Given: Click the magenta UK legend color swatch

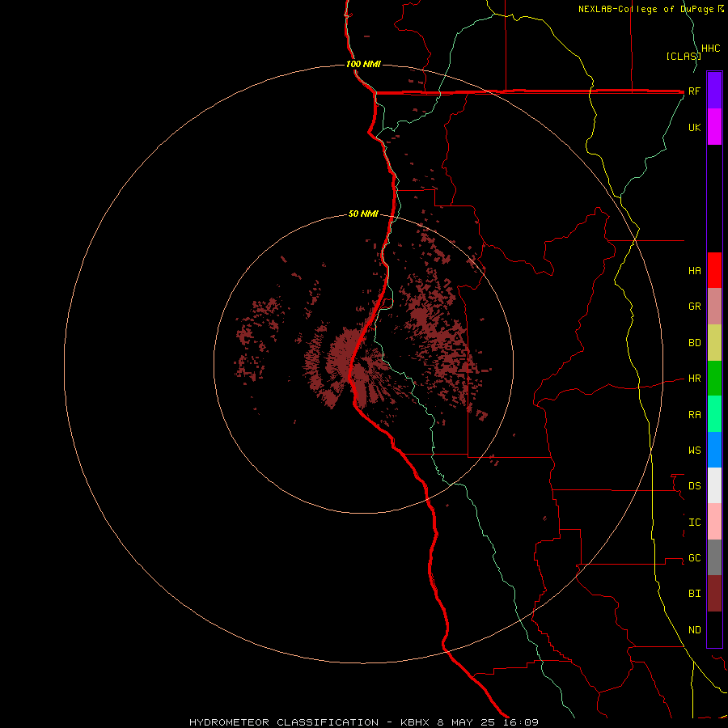Looking at the screenshot, I should pyautogui.click(x=714, y=126).
